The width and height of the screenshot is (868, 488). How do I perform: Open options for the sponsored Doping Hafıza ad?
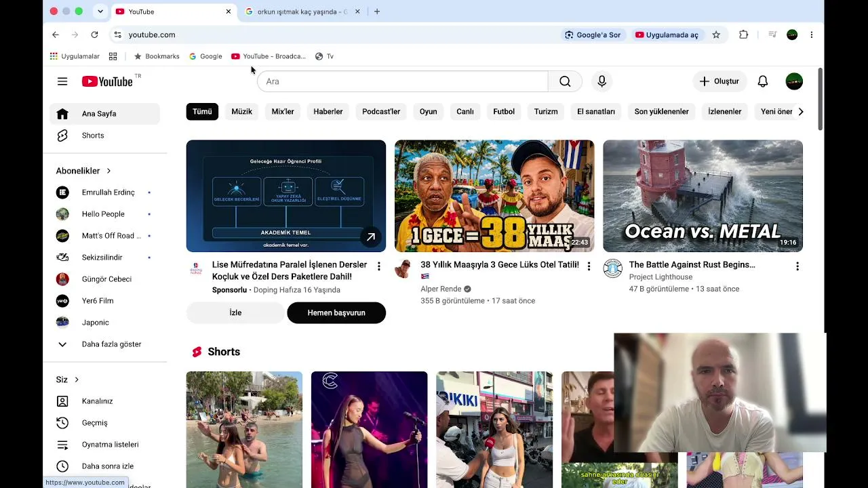point(379,266)
